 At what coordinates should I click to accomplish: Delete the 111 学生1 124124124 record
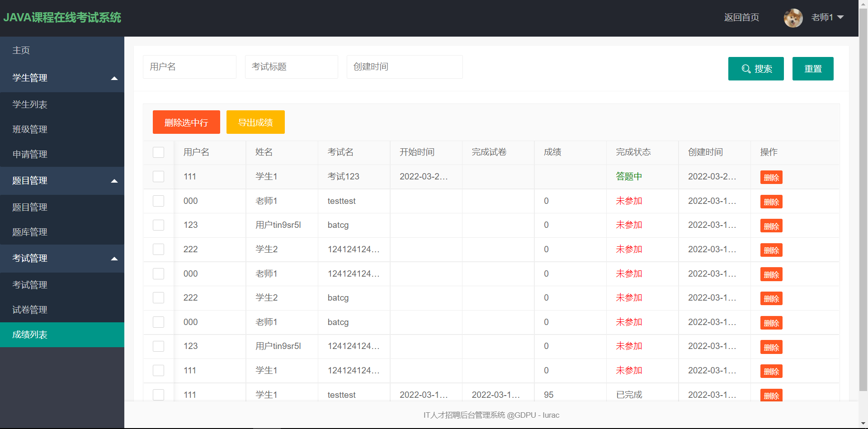coord(771,371)
